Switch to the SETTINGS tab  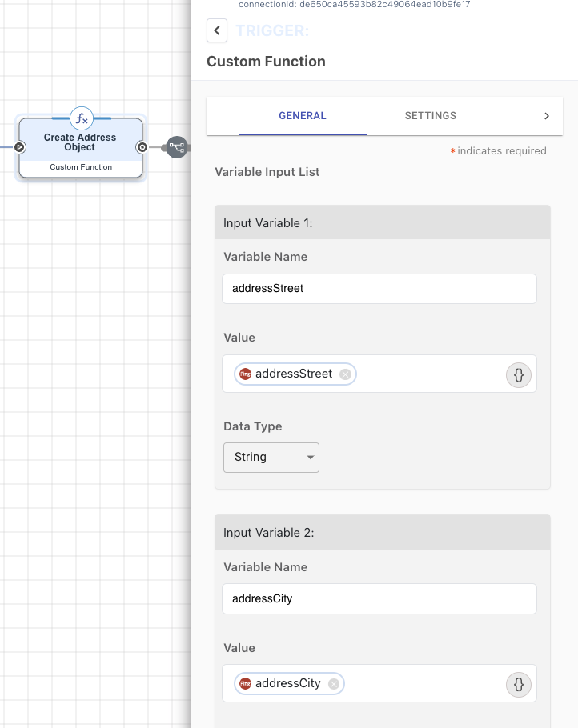tap(430, 116)
